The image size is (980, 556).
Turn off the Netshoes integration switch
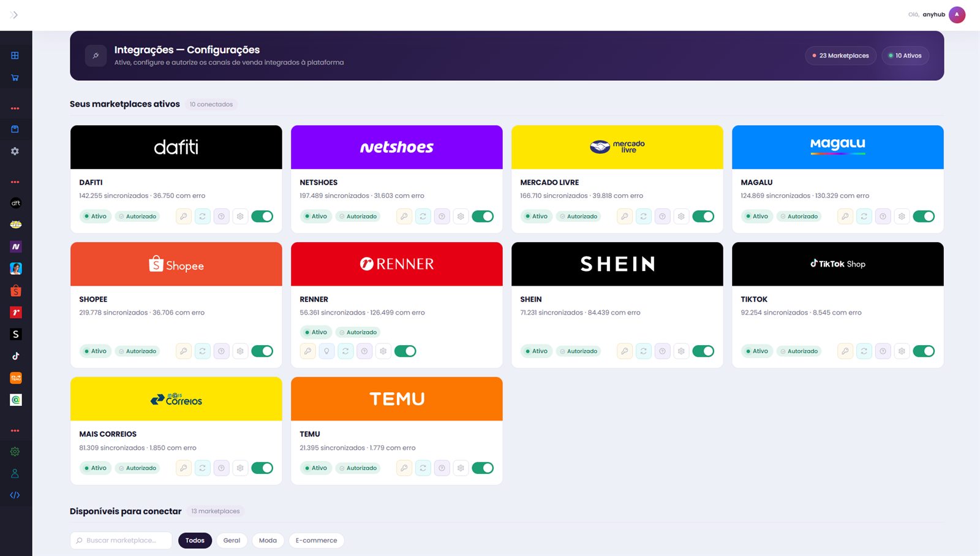click(x=483, y=216)
